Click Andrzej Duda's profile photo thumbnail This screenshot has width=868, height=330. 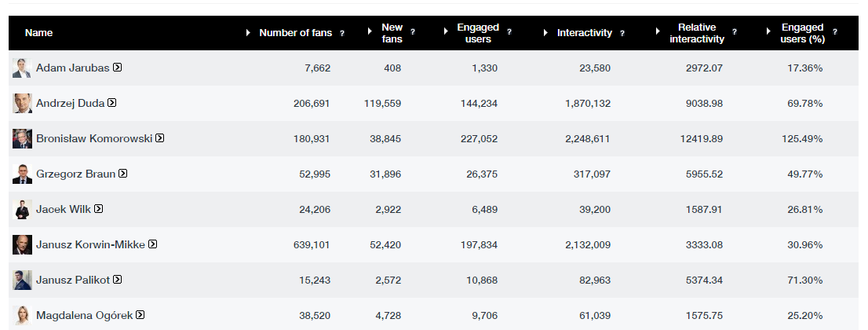[x=22, y=103]
